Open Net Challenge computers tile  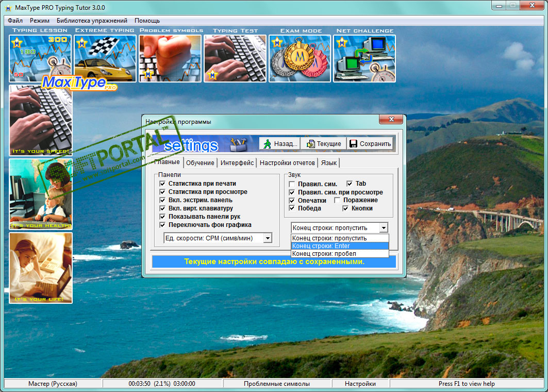pos(364,58)
